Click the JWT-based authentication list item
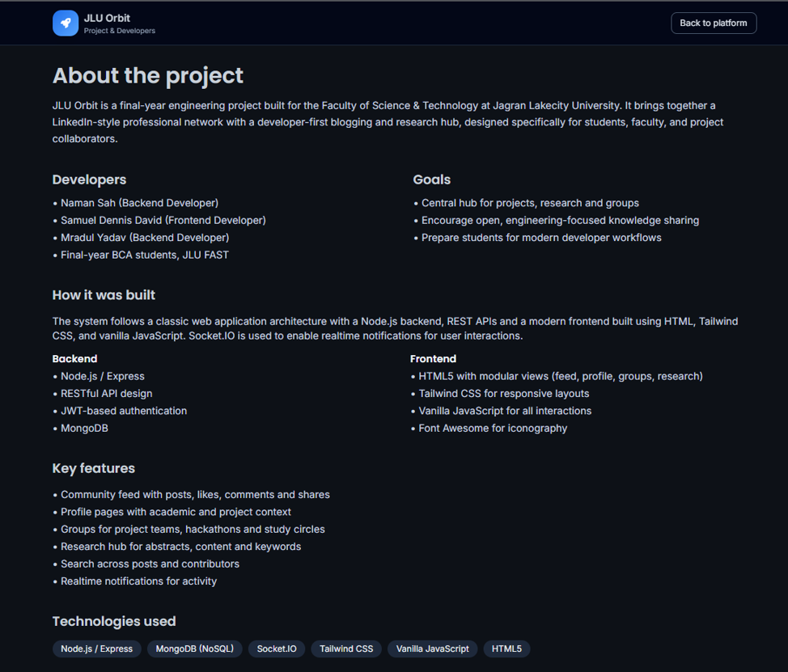 (124, 411)
